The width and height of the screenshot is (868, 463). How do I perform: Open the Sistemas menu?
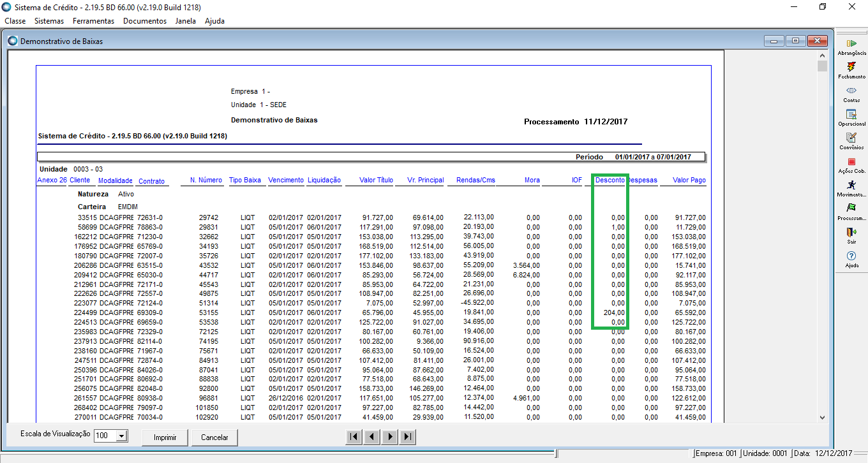(x=49, y=21)
